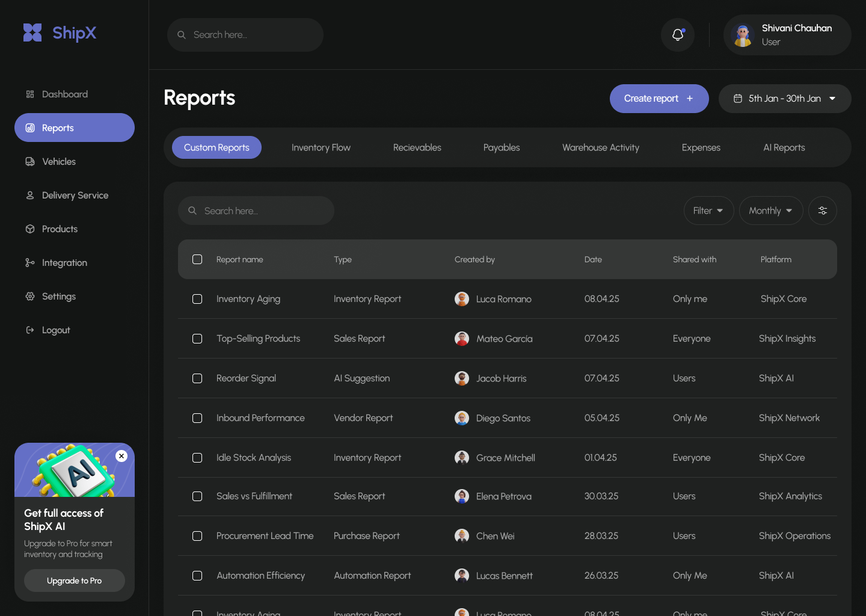
Task: Select the Top-Selling Products report checkbox
Action: (197, 339)
